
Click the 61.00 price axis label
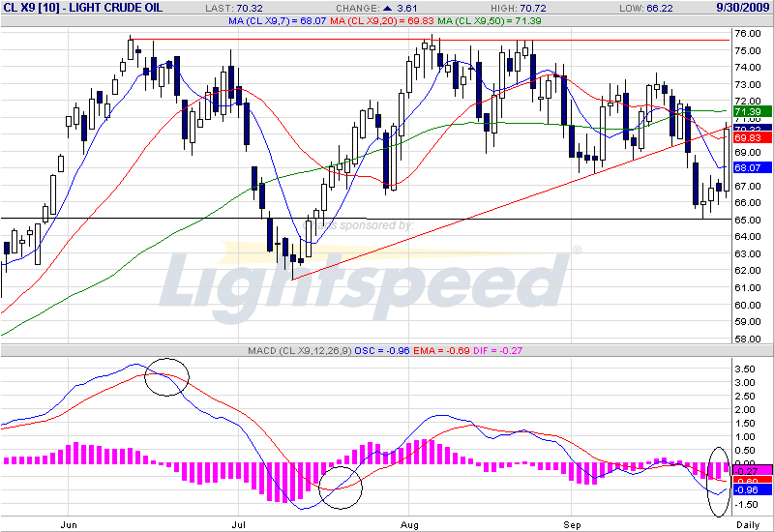747,287
